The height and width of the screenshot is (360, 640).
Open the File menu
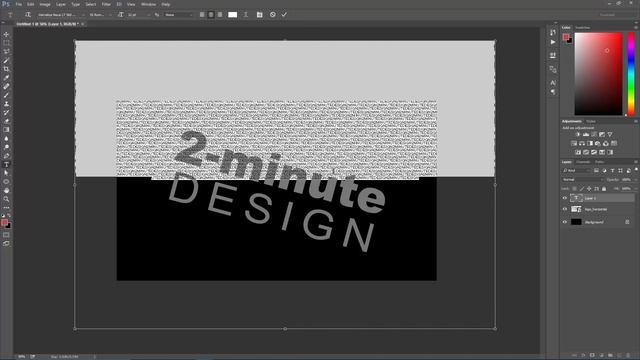point(19,4)
